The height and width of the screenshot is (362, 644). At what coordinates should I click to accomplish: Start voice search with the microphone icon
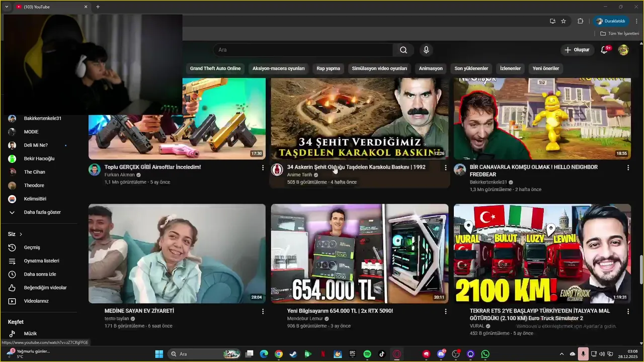tap(426, 50)
